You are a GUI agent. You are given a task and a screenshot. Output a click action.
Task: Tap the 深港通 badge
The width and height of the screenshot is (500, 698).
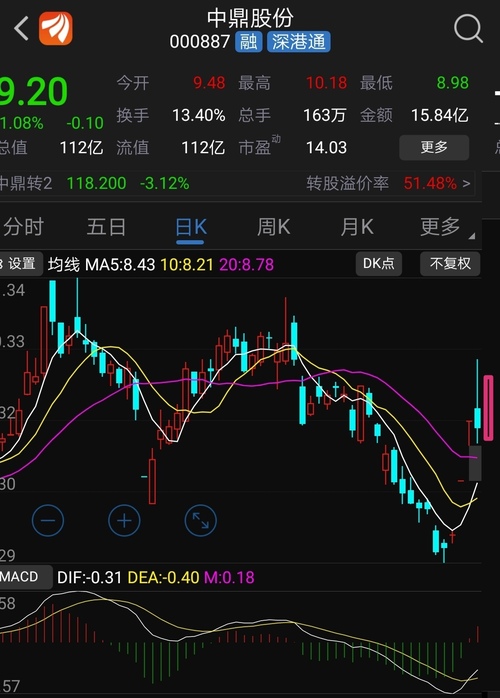point(299,42)
